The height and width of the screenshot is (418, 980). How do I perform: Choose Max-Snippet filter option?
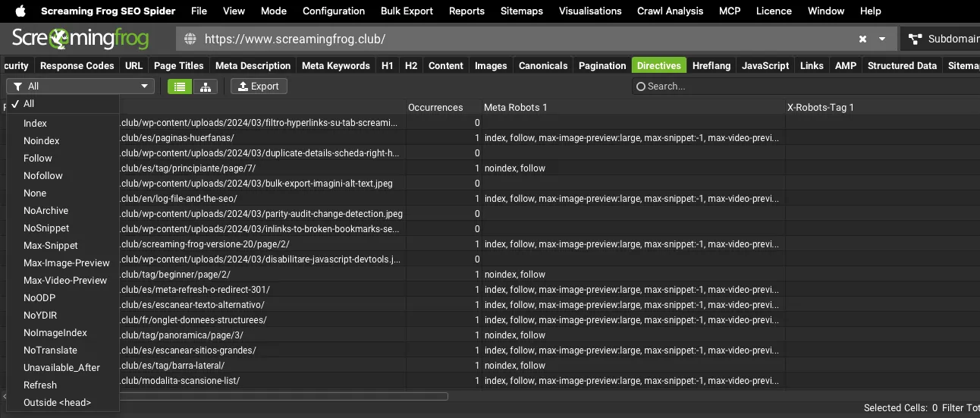pos(63,245)
